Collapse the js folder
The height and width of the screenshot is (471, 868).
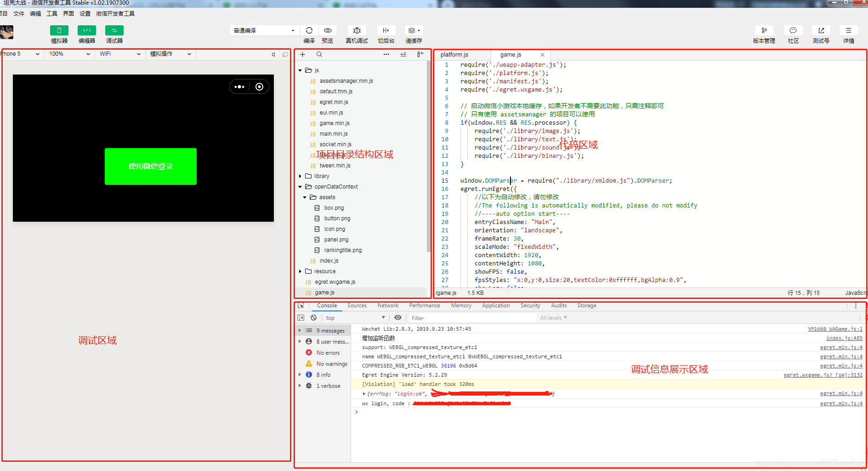click(x=301, y=70)
